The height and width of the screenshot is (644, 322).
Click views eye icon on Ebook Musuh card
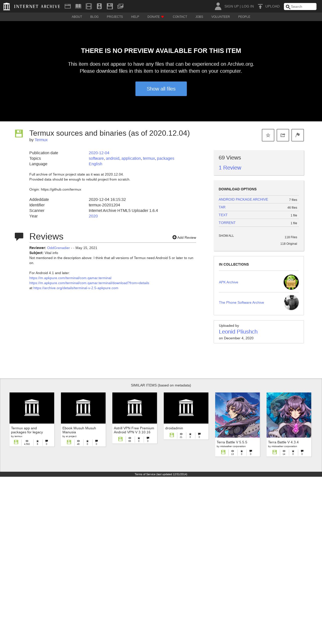click(78, 441)
